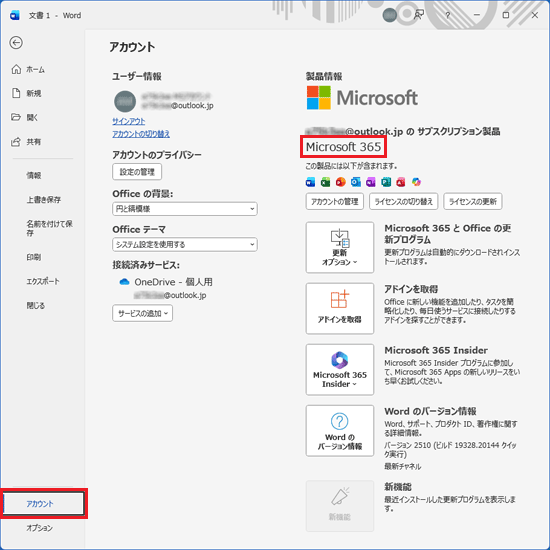
Task: Click the Access product icon
Action: coord(401,182)
